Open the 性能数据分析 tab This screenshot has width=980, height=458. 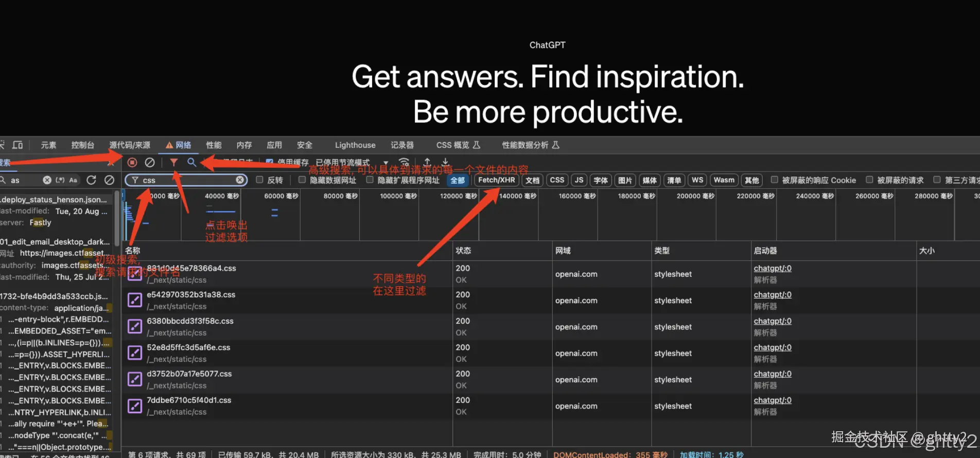tap(531, 145)
